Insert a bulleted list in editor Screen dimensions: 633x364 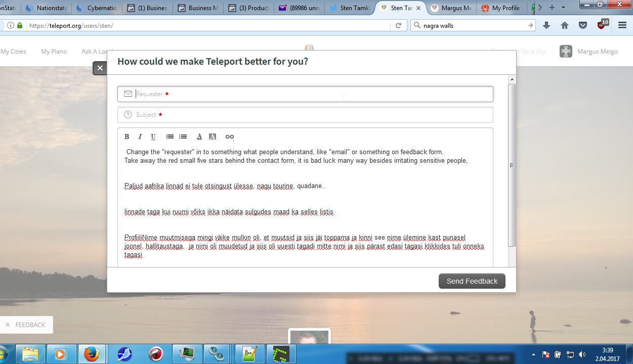point(170,136)
